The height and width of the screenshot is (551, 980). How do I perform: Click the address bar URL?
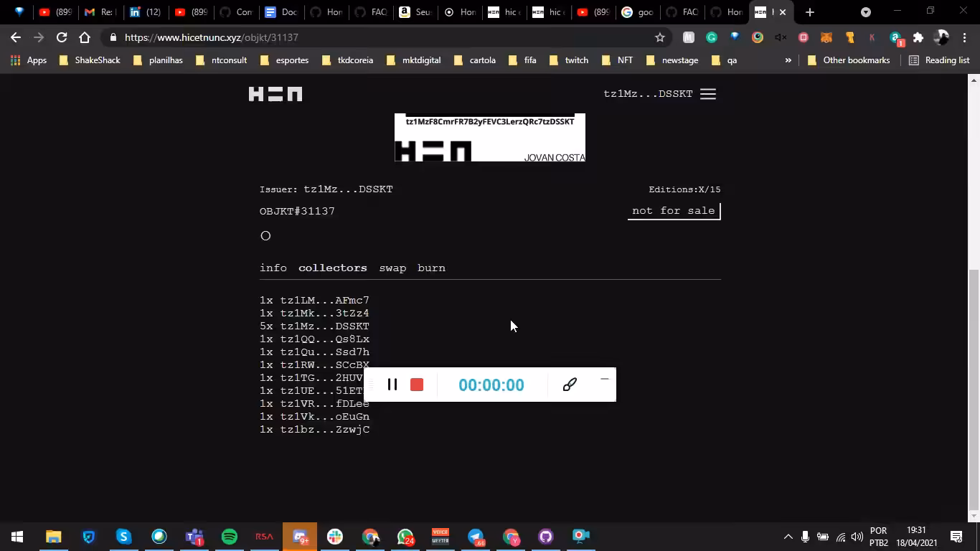pos(211,37)
